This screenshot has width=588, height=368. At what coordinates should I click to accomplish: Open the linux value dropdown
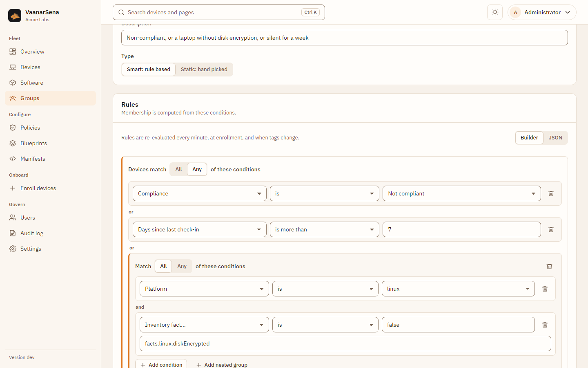point(458,289)
